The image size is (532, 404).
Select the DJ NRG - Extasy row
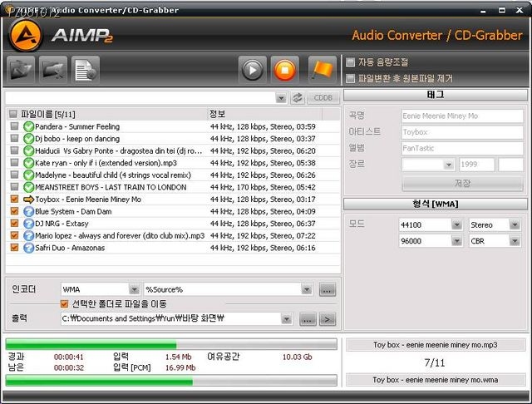pyautogui.click(x=173, y=224)
